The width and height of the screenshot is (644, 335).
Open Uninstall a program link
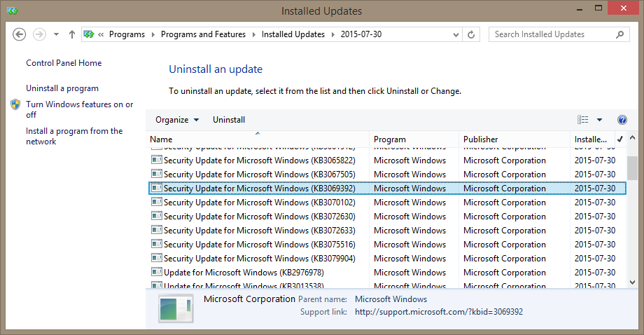[x=62, y=88]
